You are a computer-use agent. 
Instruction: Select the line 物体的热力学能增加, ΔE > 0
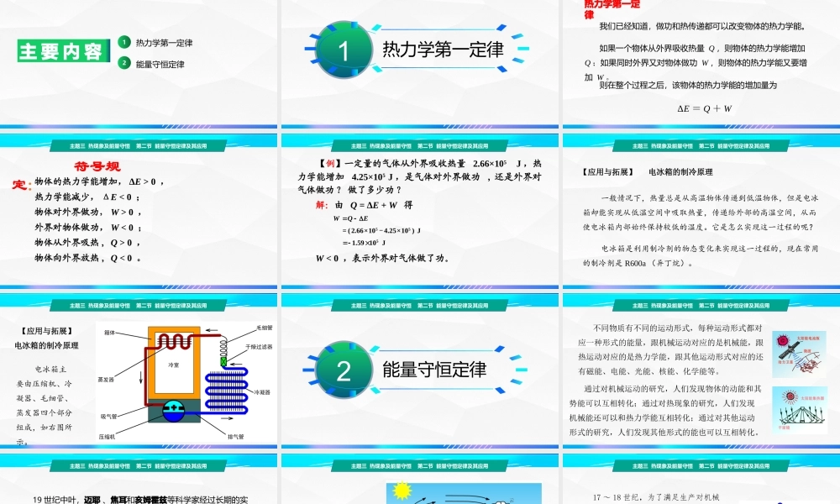click(98, 181)
